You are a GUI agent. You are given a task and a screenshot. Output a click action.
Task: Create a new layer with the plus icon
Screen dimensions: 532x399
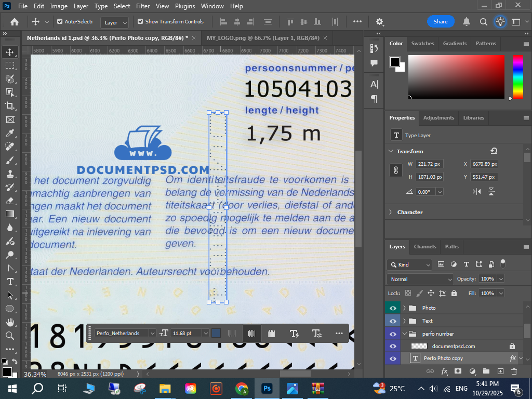pos(500,371)
